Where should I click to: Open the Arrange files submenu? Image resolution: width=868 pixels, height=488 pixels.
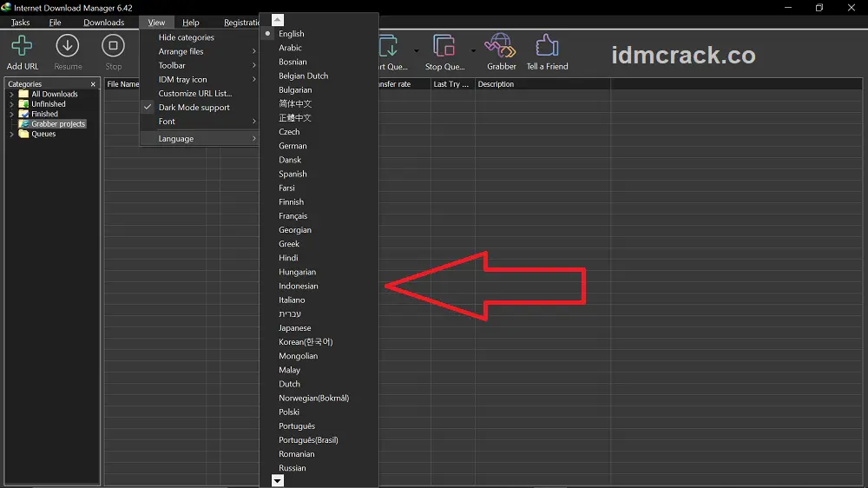coord(200,51)
